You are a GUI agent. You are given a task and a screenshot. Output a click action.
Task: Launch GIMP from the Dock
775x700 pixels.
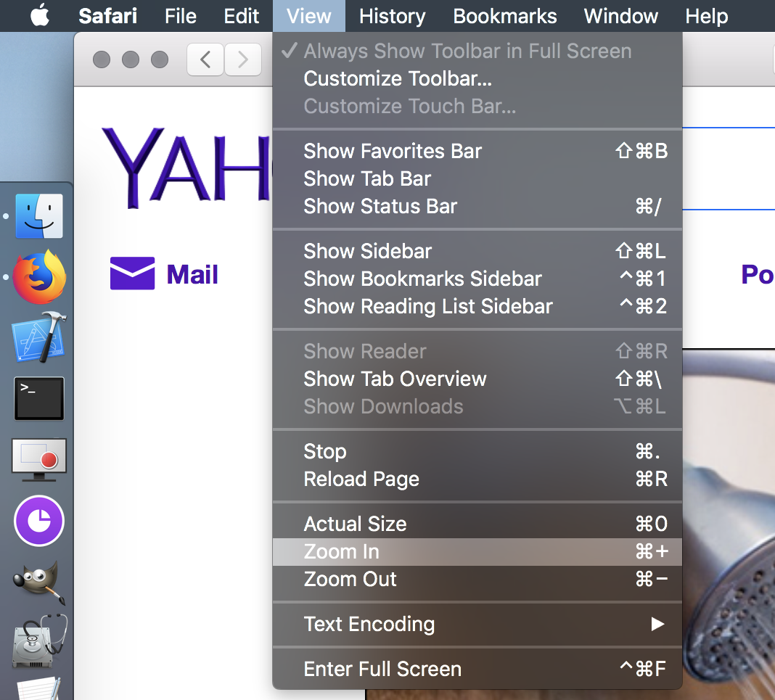tap(39, 582)
